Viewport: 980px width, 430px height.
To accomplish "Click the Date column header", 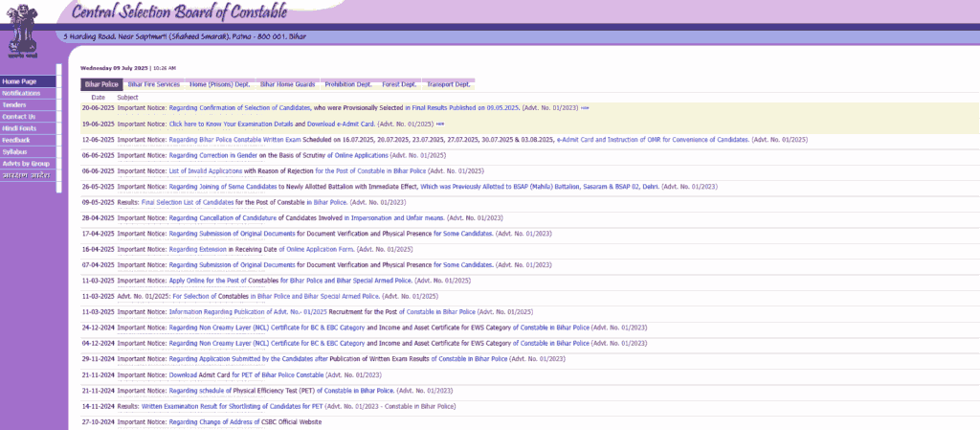I will click(99, 98).
